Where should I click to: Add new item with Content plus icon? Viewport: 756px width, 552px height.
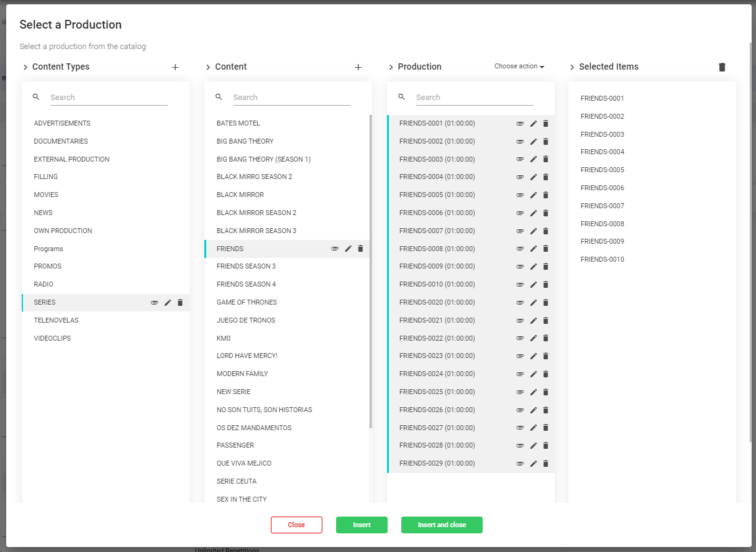pos(358,67)
